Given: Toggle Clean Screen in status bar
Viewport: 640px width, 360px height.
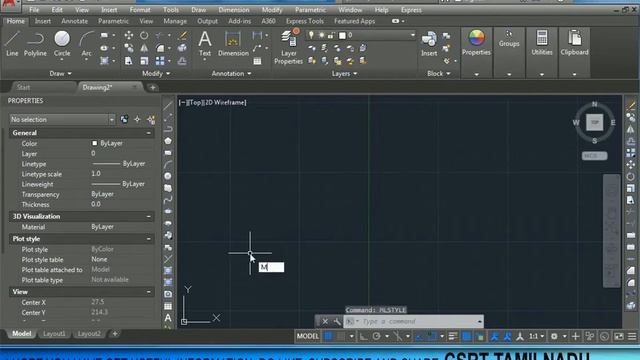Looking at the screenshot, I should point(619,336).
